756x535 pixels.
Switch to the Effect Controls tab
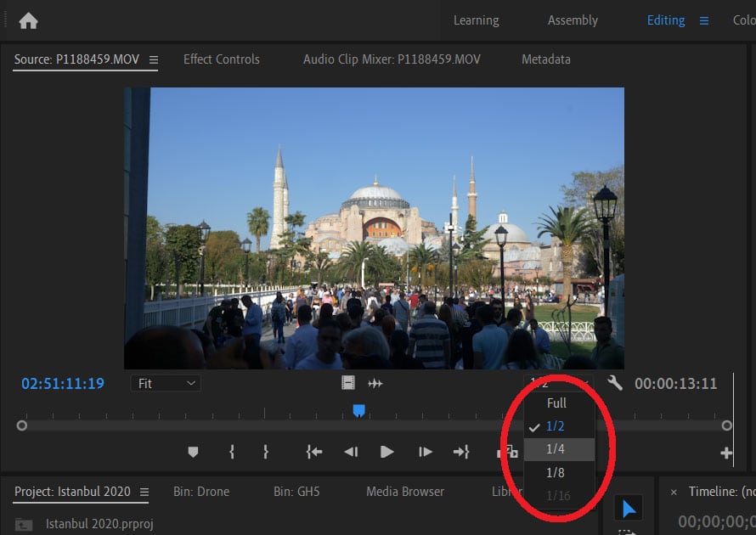(x=222, y=59)
